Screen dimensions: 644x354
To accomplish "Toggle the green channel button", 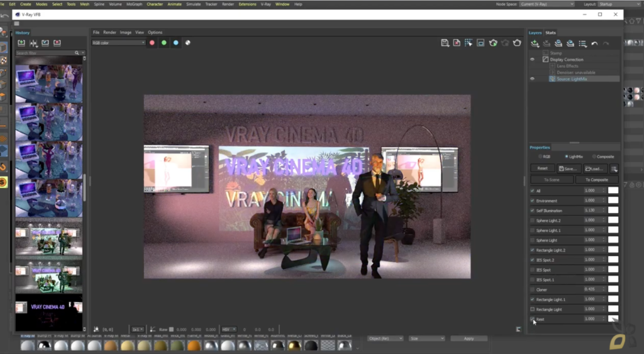I will 164,43.
